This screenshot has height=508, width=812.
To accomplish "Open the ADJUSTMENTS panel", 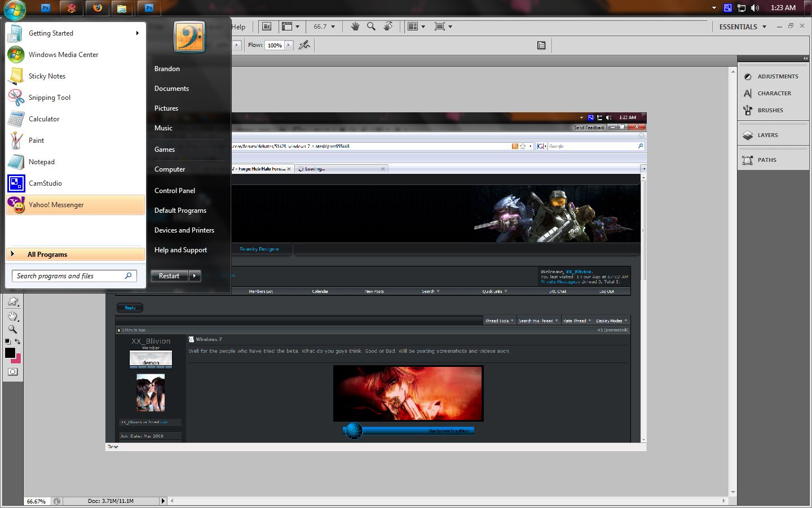I will [773, 76].
